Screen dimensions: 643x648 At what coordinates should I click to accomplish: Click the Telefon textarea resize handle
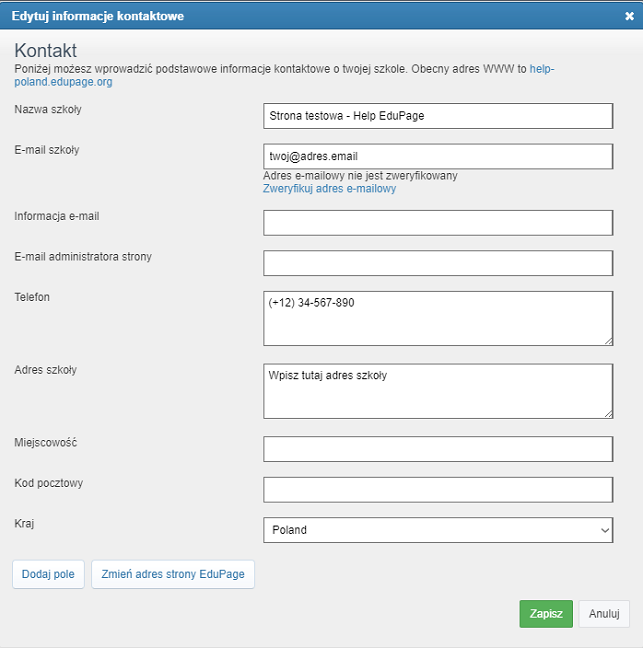click(x=609, y=341)
